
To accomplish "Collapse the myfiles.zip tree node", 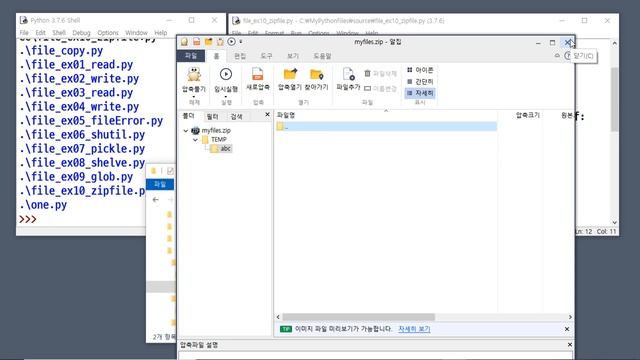I will click(186, 131).
